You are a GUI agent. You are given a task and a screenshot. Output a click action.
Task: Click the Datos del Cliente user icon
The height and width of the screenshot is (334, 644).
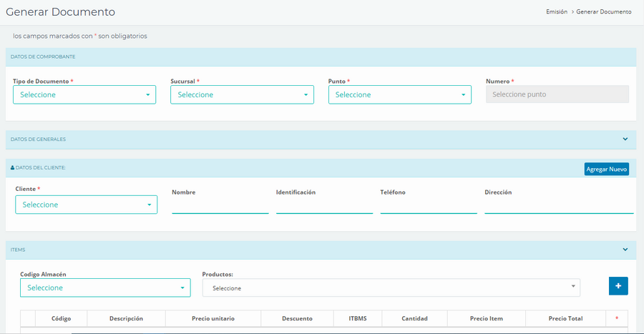(x=12, y=167)
